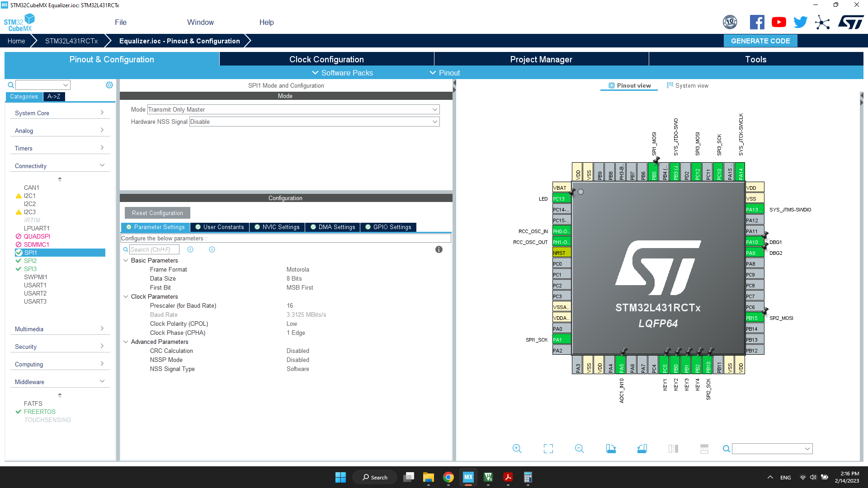Switch to System view
Viewport: 868px width, 488px height.
[688, 86]
